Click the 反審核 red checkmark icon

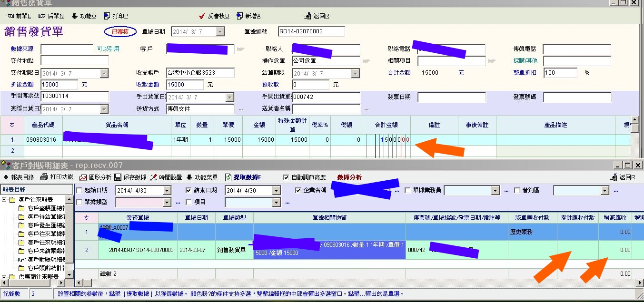click(x=202, y=16)
